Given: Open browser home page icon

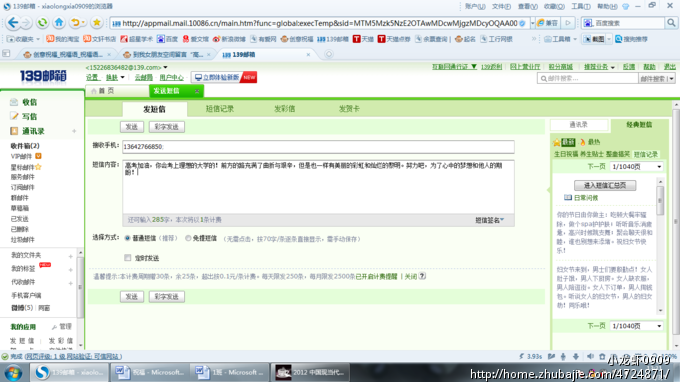Looking at the screenshot, I should click(59, 23).
